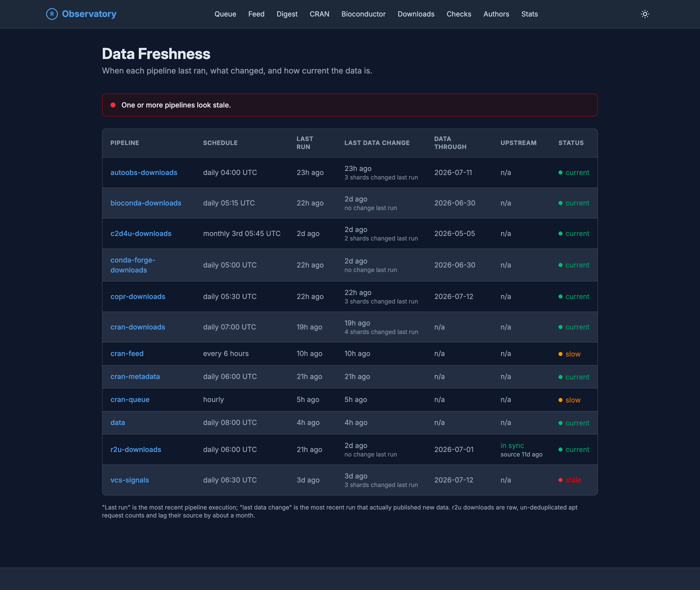Open the cran-queue pipeline link
The image size is (700, 590).
point(130,400)
